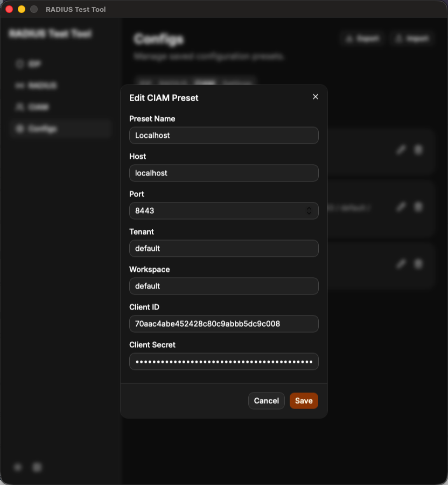Click pencil edit icon on middle preset row

tap(401, 207)
